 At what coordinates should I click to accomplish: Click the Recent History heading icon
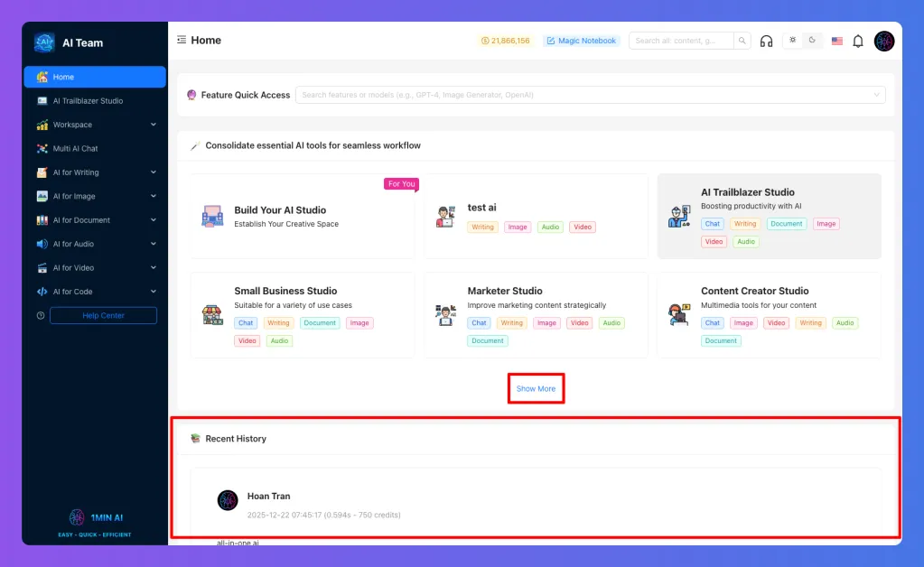pyautogui.click(x=196, y=439)
